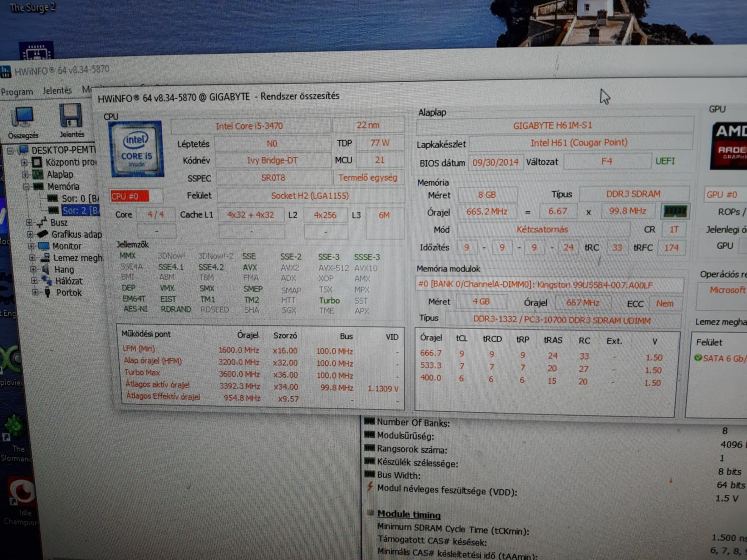
Task: Click the GPU #0 selector button
Action: (723, 194)
